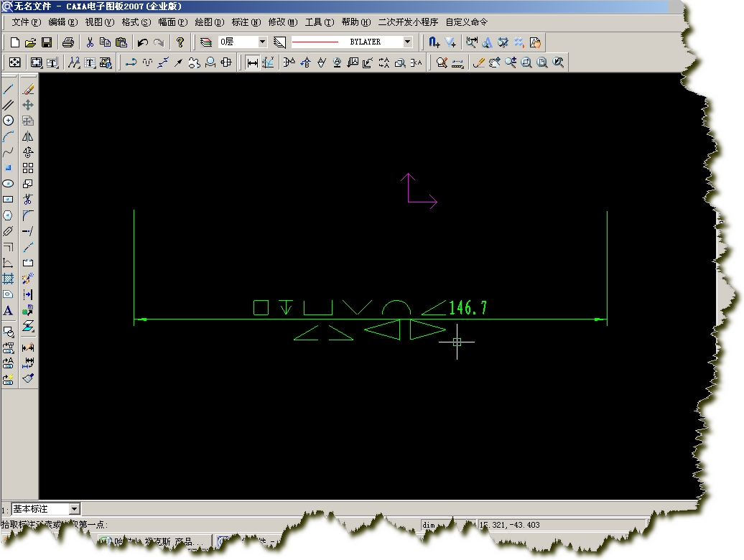
Task: Open the 帮助(H) menu
Action: (356, 22)
